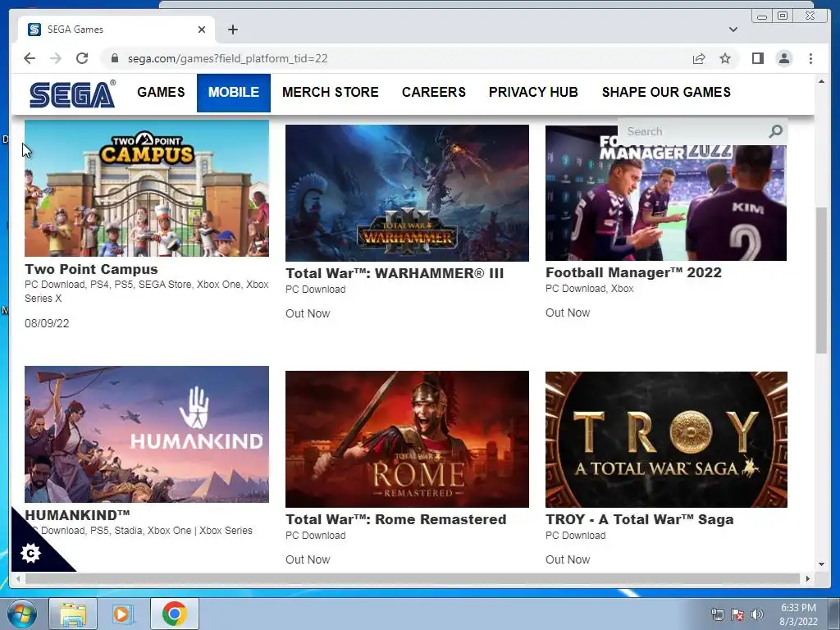Go to CAREERS page
Image resolution: width=840 pixels, height=630 pixels.
(433, 92)
